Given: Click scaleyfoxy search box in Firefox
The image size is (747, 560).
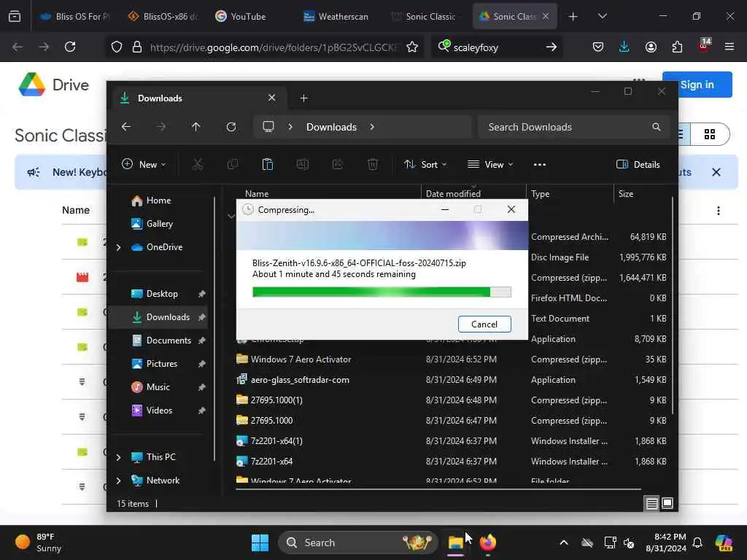Looking at the screenshot, I should 495,47.
